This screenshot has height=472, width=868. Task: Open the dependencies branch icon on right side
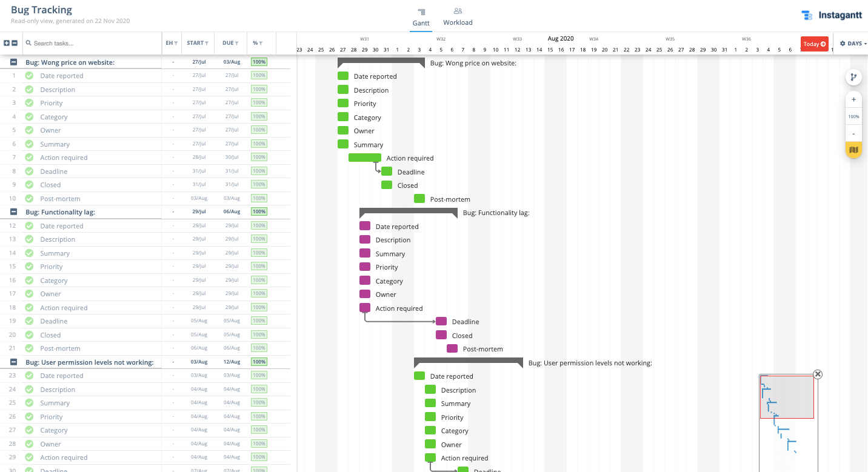[x=853, y=78]
